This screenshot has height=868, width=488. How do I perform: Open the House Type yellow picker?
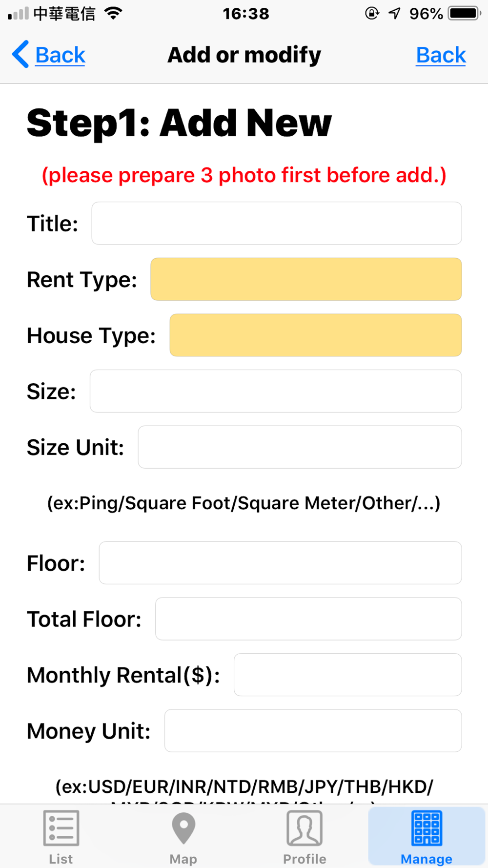[316, 335]
